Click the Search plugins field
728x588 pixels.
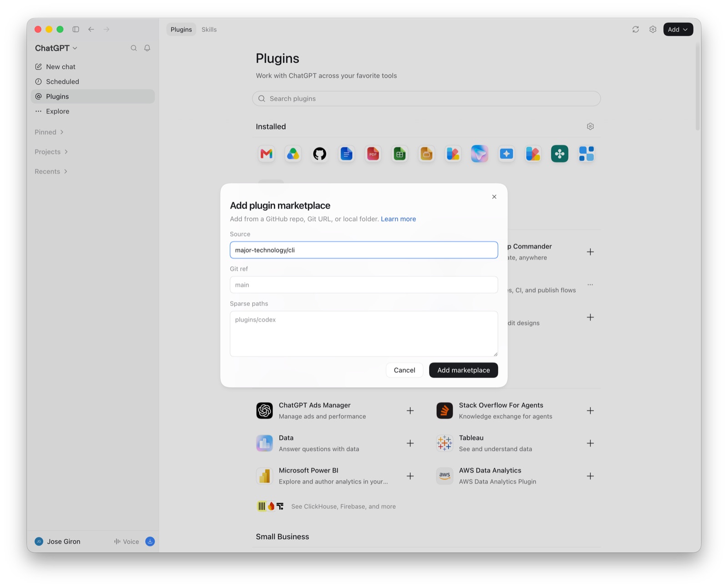coord(426,99)
